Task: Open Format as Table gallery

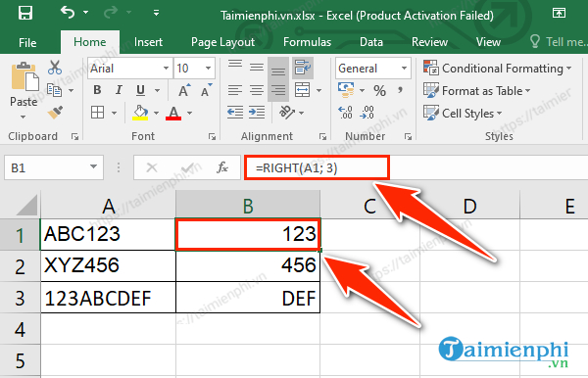Action: pos(477,91)
